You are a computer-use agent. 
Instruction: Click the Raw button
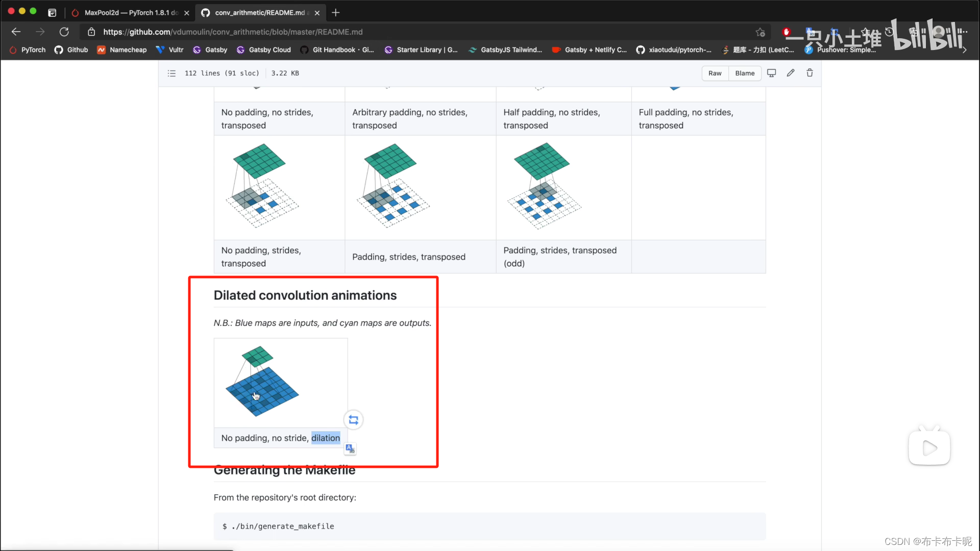pyautogui.click(x=715, y=73)
